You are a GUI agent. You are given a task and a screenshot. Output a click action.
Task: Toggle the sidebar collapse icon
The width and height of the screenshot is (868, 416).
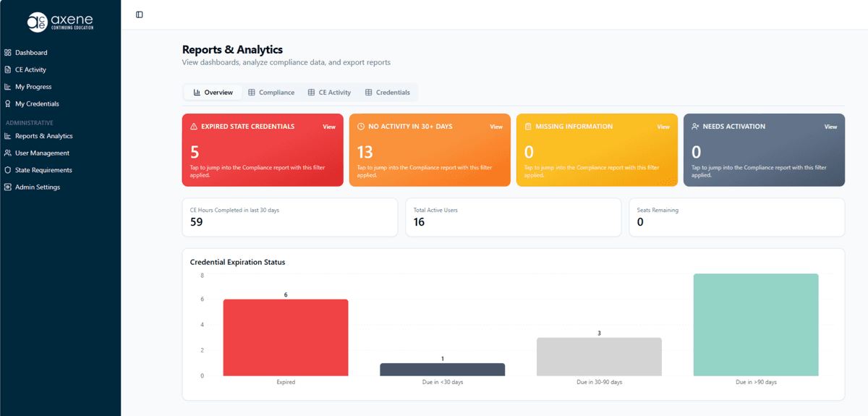coord(140,14)
